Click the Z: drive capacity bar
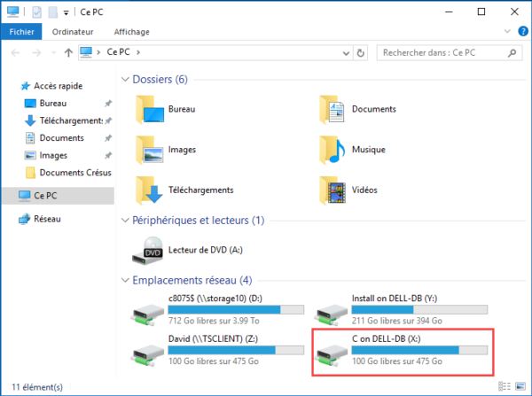This screenshot has height=396, width=532. tap(236, 350)
